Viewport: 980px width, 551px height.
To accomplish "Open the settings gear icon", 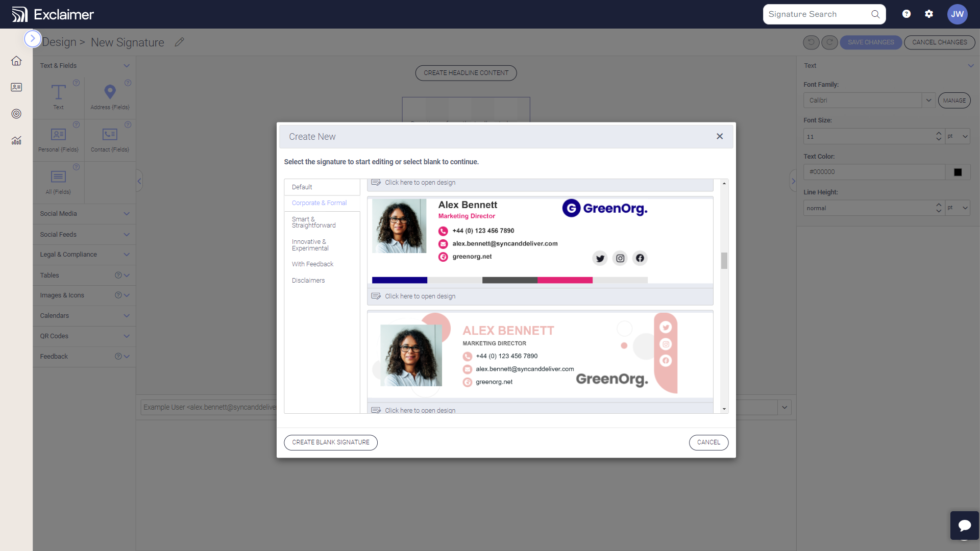I will coord(929,14).
